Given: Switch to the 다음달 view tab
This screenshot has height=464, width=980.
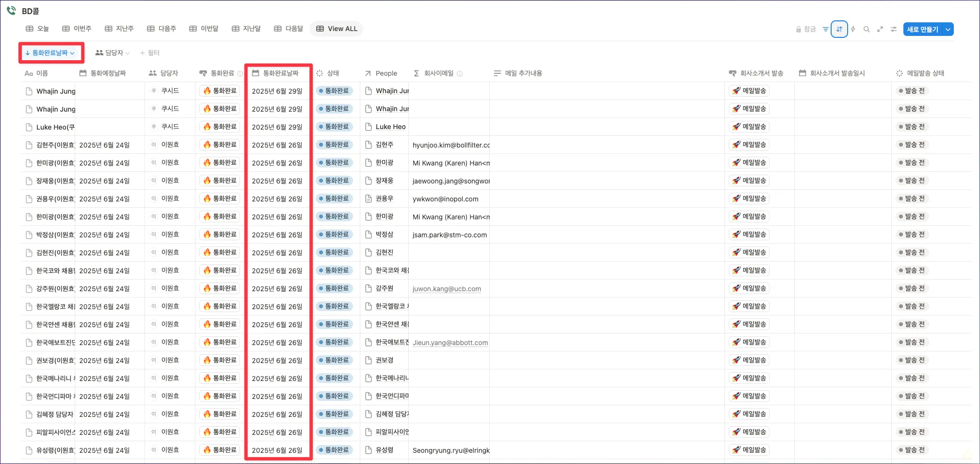Looking at the screenshot, I should [x=289, y=29].
